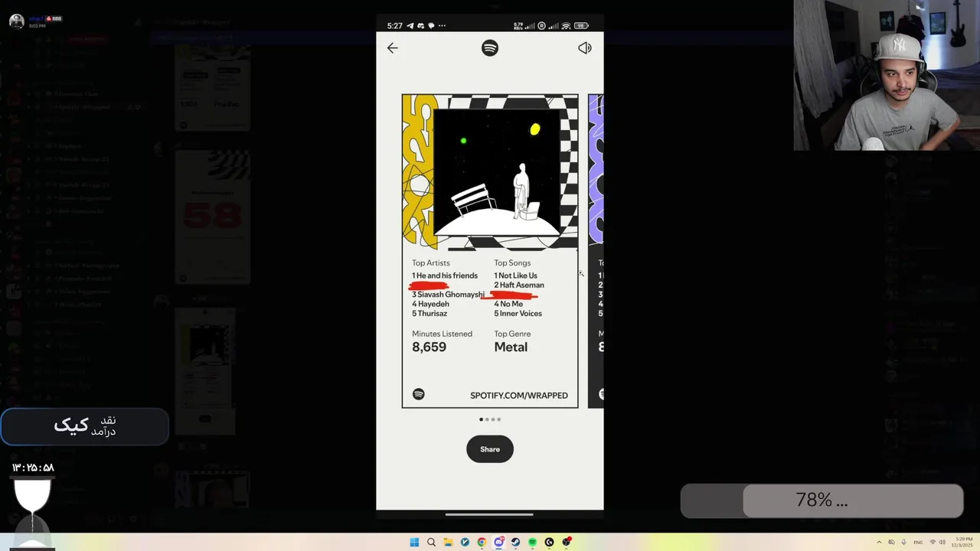980x551 pixels.
Task: Click the user avatar in the top-left corner
Action: 16,21
